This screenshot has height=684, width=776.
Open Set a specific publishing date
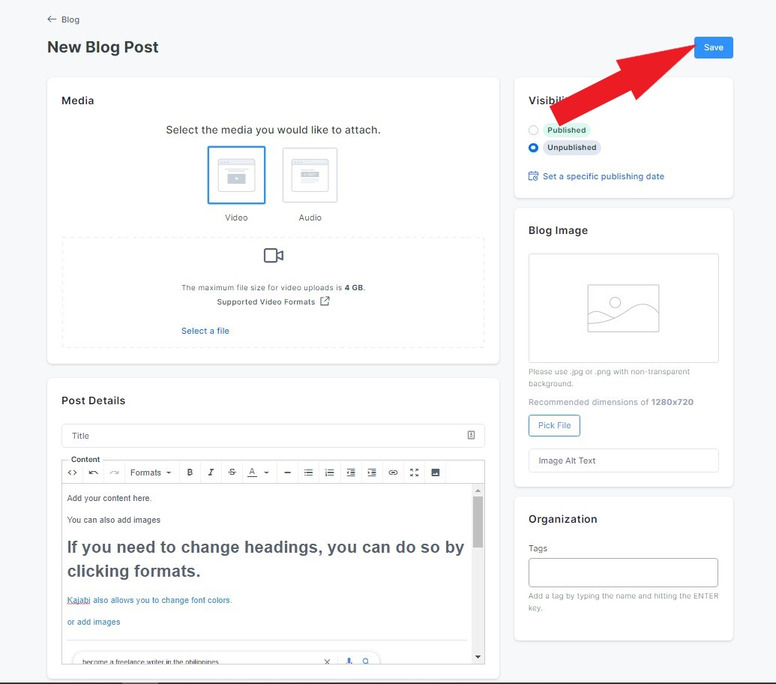pos(603,176)
